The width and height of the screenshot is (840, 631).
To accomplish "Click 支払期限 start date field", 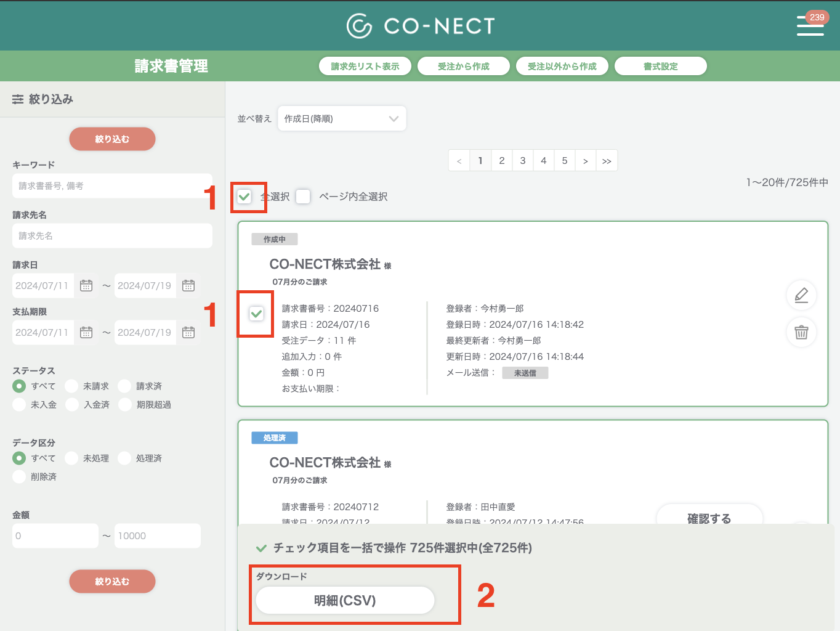I will pyautogui.click(x=43, y=332).
